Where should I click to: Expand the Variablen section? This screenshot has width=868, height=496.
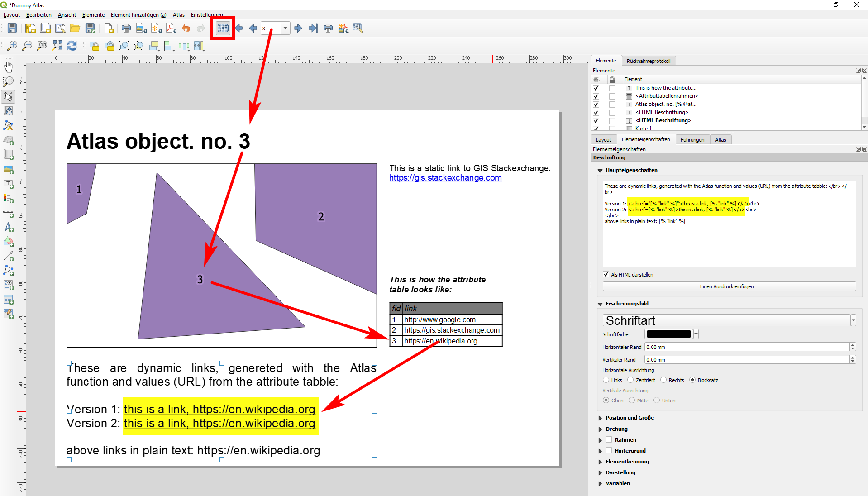pyautogui.click(x=600, y=484)
